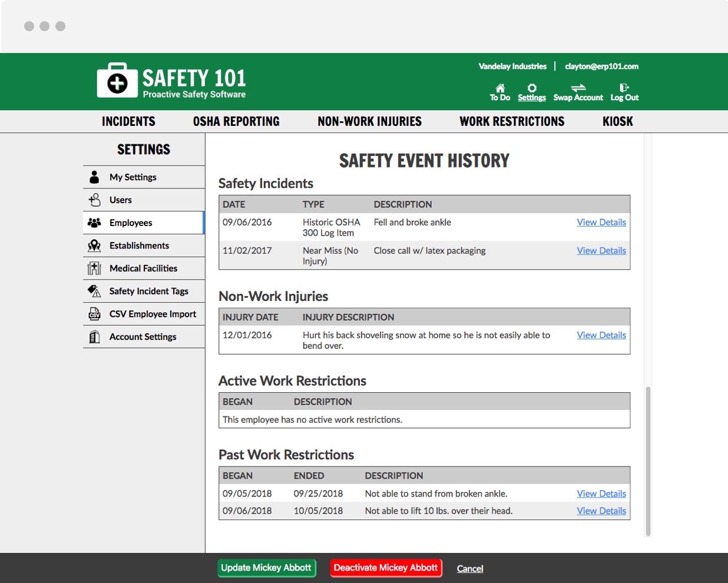This screenshot has height=583, width=728.
Task: Click the Safety Incident Tags icon
Action: click(94, 291)
